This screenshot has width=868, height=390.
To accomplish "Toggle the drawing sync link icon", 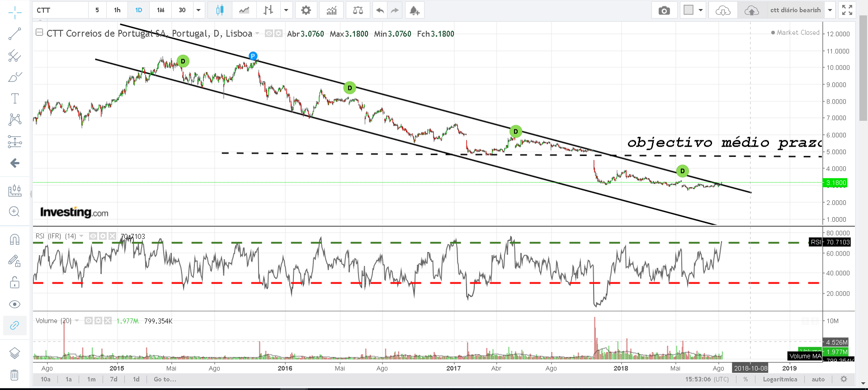I will pos(15,325).
